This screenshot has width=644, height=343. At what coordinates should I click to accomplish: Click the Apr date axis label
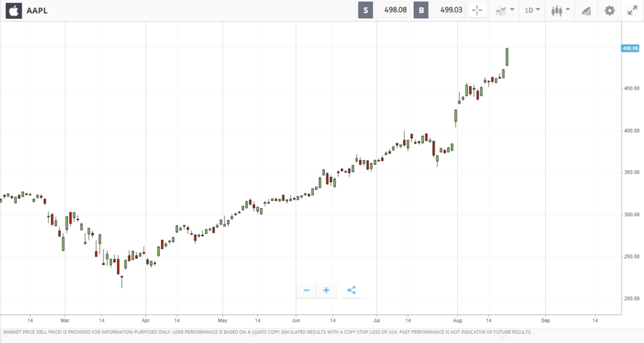[145, 320]
